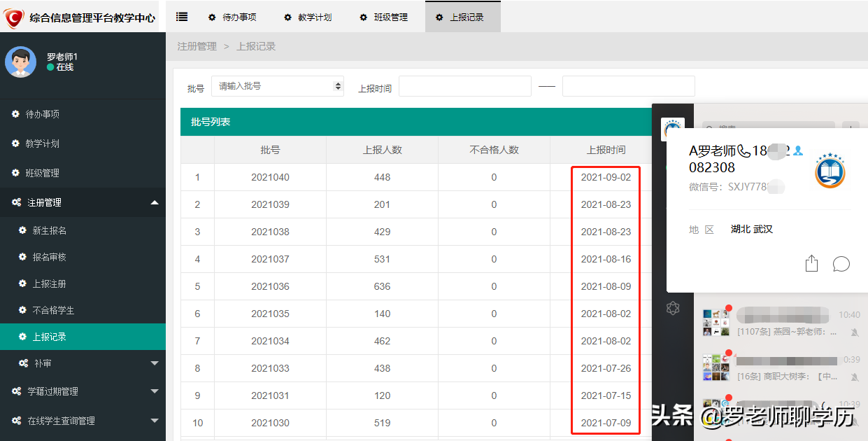
Task: Click the 不合格人数 column header
Action: pyautogui.click(x=495, y=150)
